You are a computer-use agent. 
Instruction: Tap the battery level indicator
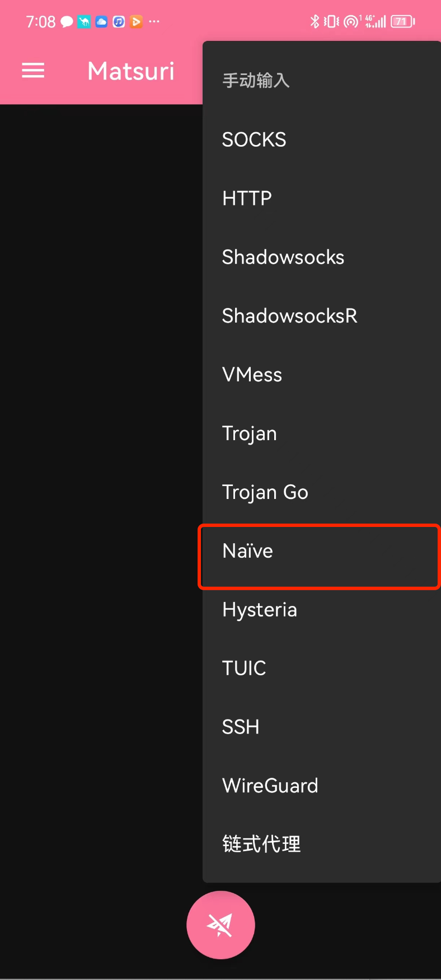click(x=402, y=21)
